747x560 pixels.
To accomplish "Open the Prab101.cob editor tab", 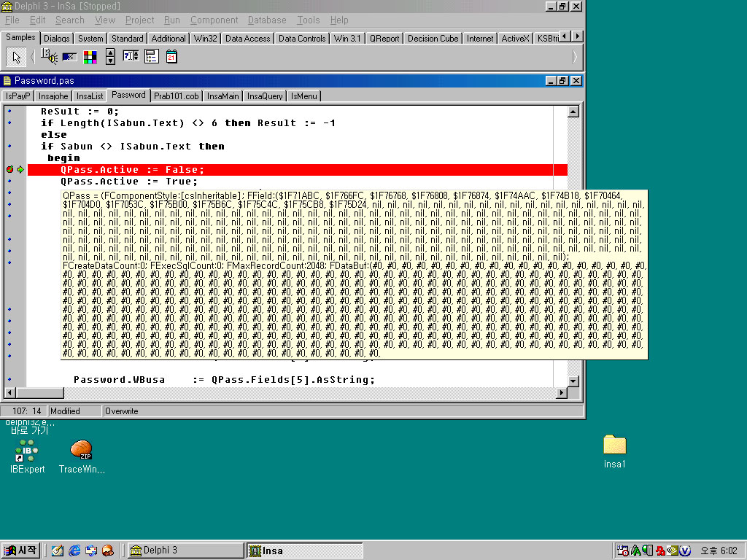I will (x=176, y=96).
